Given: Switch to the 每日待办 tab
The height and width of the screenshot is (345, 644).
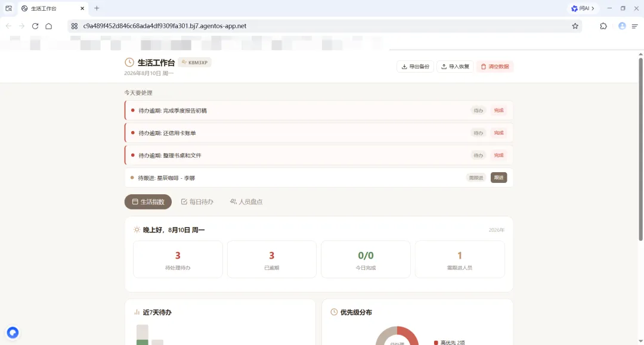Looking at the screenshot, I should [x=197, y=202].
